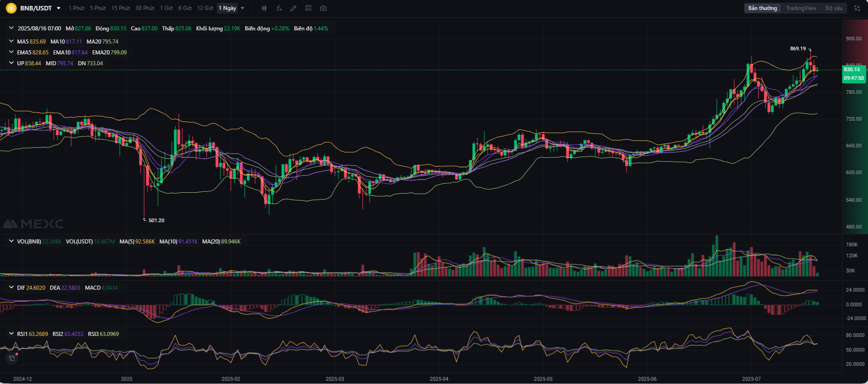The width and height of the screenshot is (868, 384).
Task: Open the BNB/USDT pair selector dropdown
Action: 59,8
